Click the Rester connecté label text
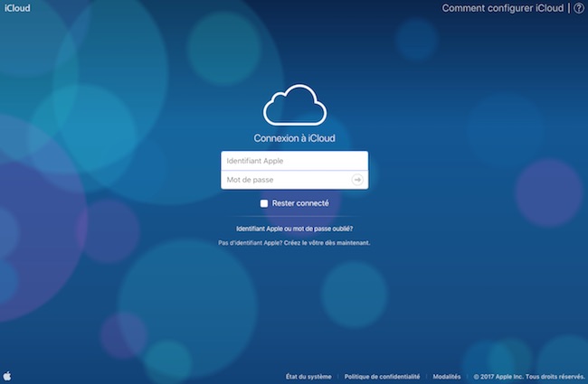 coord(300,203)
